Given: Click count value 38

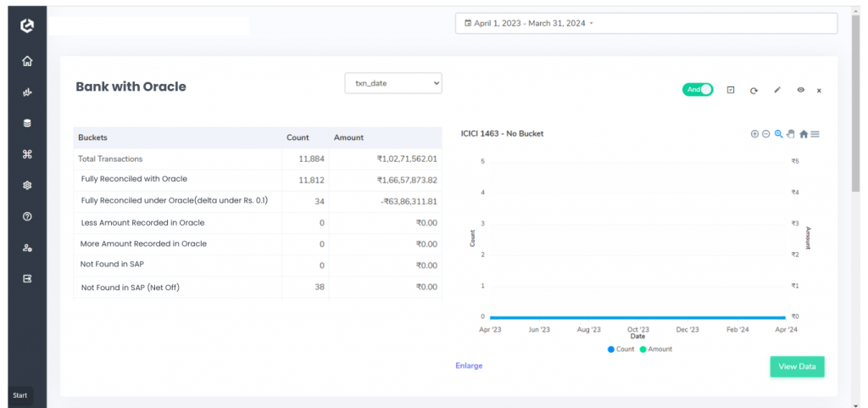Looking at the screenshot, I should pos(320,287).
